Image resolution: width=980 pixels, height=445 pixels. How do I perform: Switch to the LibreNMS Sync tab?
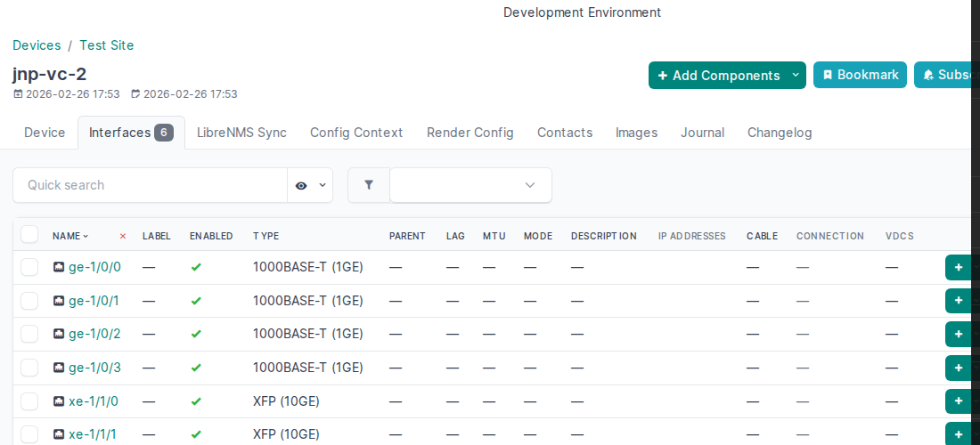[x=241, y=133]
